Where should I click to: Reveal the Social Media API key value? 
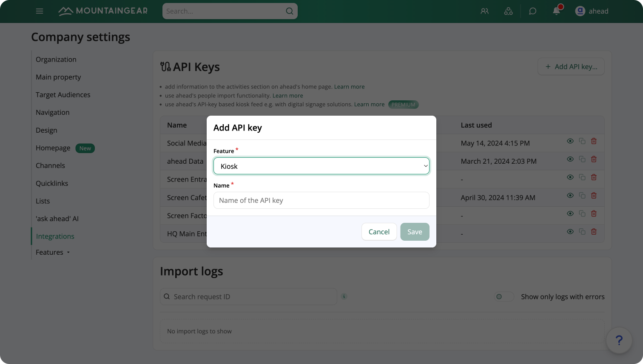click(x=570, y=141)
